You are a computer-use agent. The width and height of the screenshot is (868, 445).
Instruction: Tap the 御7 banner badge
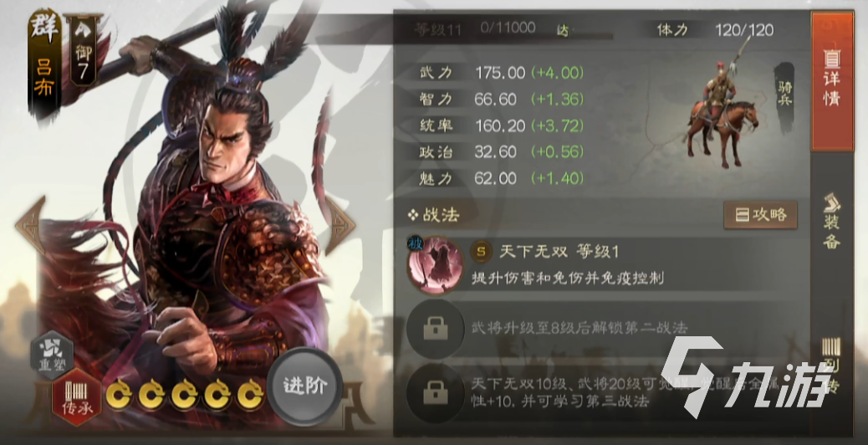[x=84, y=52]
